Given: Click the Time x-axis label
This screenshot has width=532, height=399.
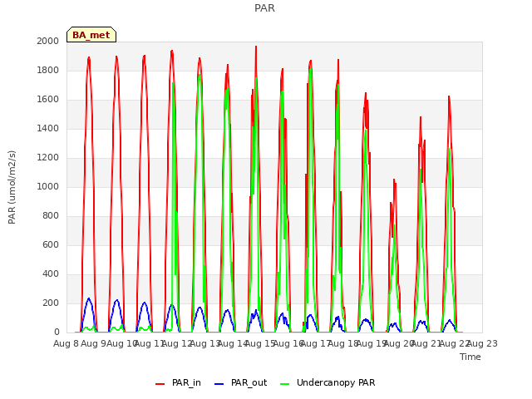Looking at the screenshot, I should [x=470, y=357].
